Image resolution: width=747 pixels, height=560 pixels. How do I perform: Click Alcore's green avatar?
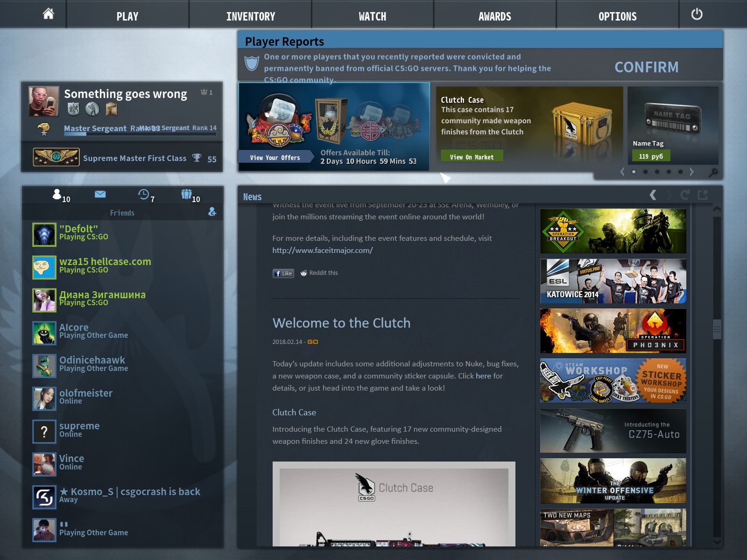[44, 333]
